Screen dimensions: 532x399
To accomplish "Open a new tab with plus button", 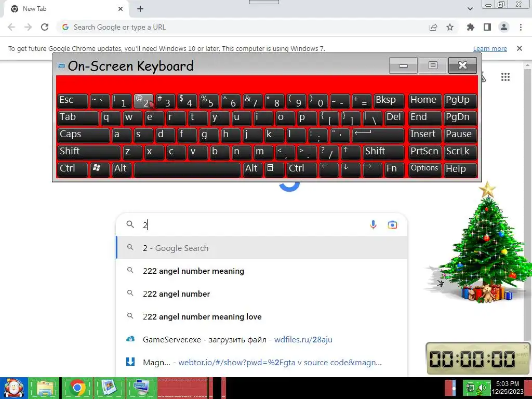I will point(140,9).
